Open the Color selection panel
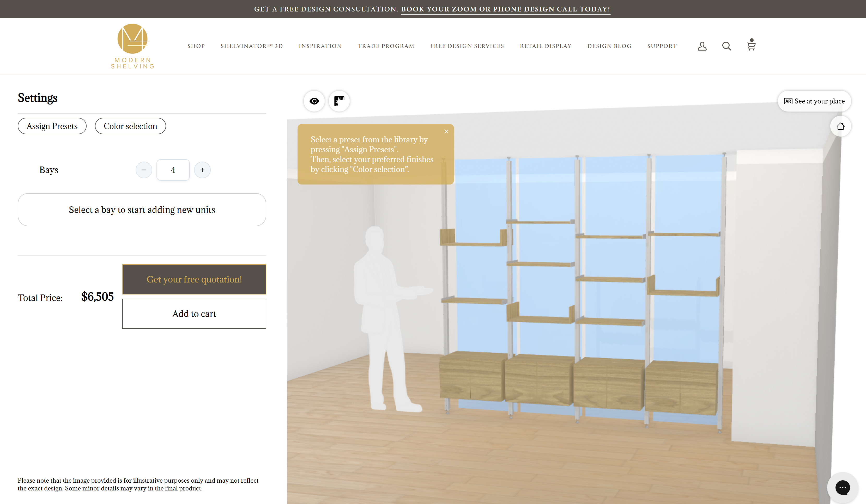 coord(130,126)
